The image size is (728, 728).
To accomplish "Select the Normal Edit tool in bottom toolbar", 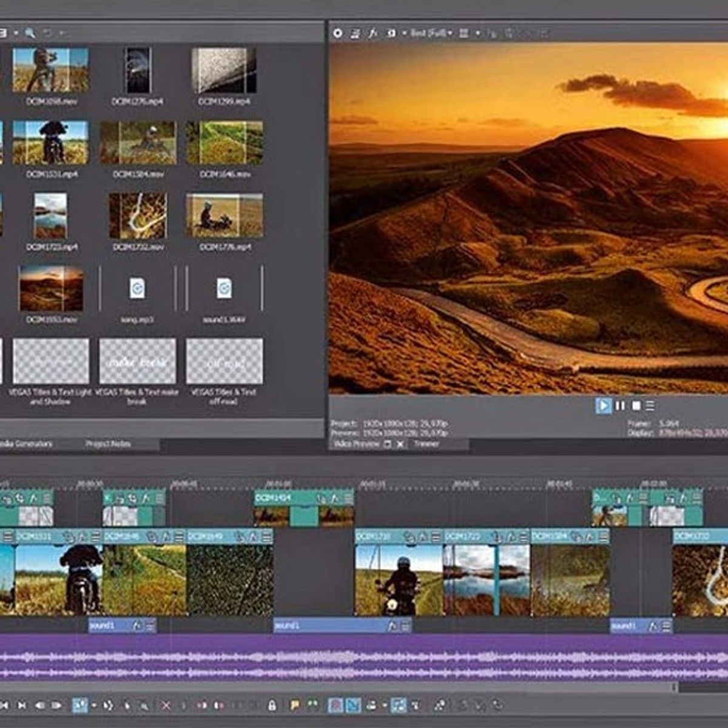I will [80, 705].
